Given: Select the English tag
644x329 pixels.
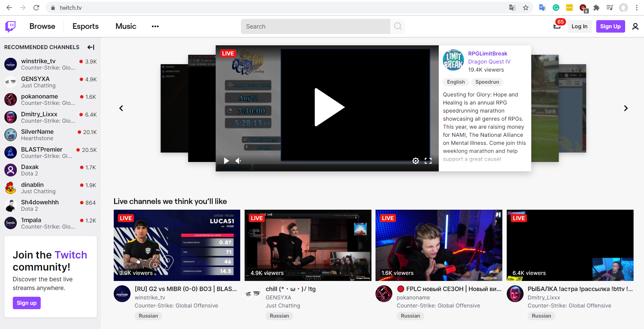Looking at the screenshot, I should coord(456,82).
